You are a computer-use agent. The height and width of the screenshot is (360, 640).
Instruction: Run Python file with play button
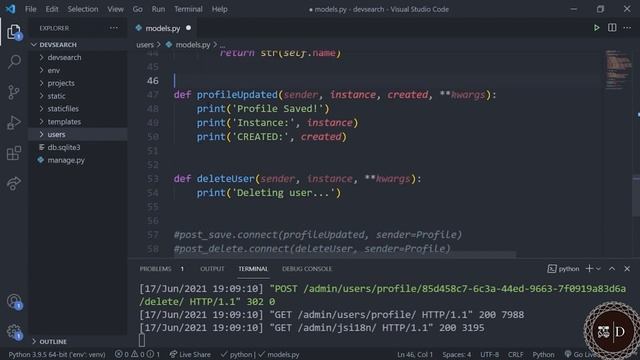(596, 28)
